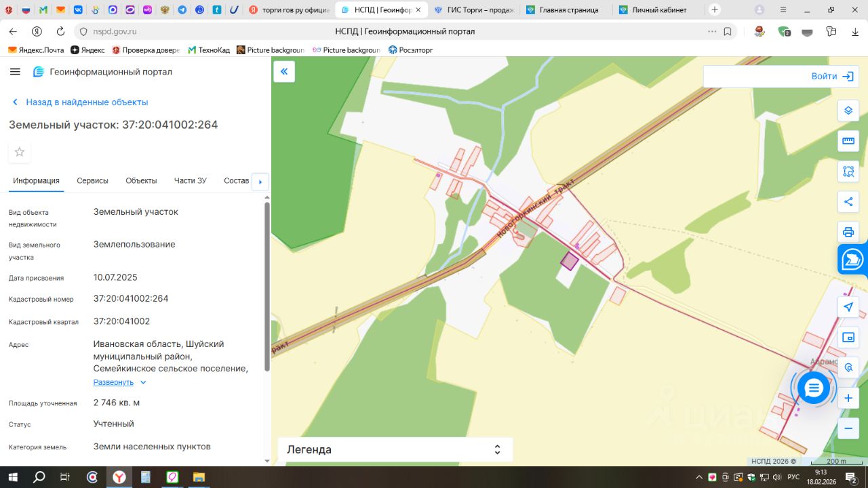
Task: Open the blue assistant widget on map edge
Action: (853, 259)
